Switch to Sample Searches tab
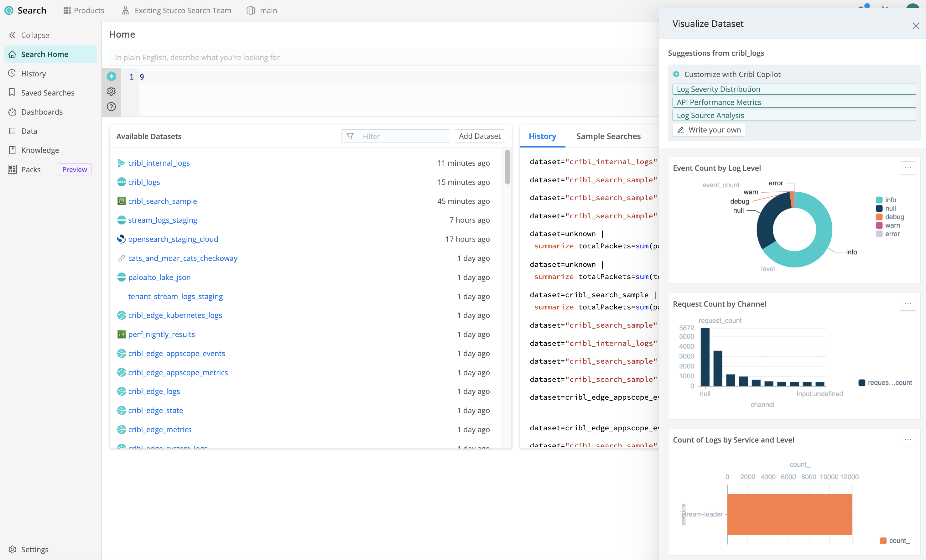The image size is (926, 560). (x=608, y=136)
